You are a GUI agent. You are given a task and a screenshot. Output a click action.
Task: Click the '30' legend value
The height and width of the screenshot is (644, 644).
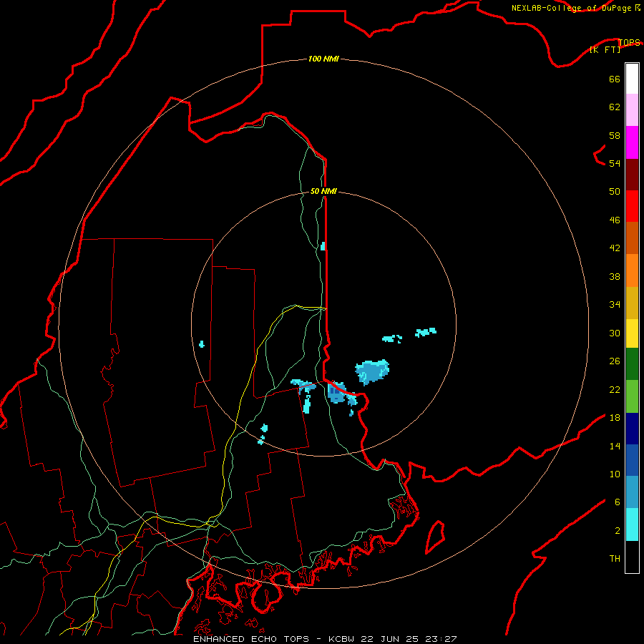click(615, 333)
